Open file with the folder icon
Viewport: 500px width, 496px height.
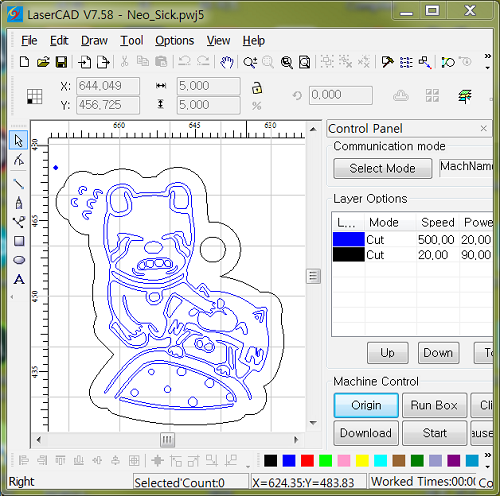pyautogui.click(x=43, y=62)
